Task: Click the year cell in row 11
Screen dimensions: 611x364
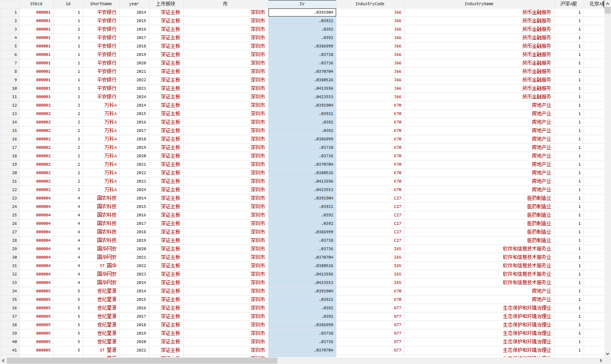Action: (134, 97)
